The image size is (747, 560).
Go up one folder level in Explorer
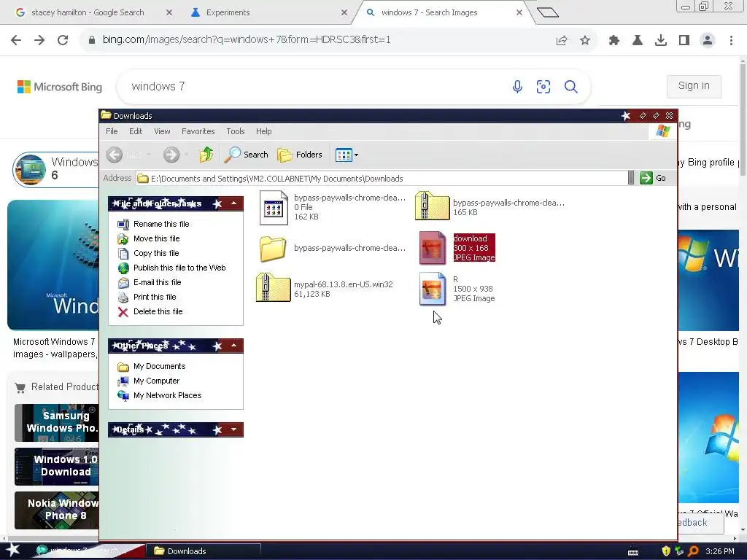click(206, 155)
